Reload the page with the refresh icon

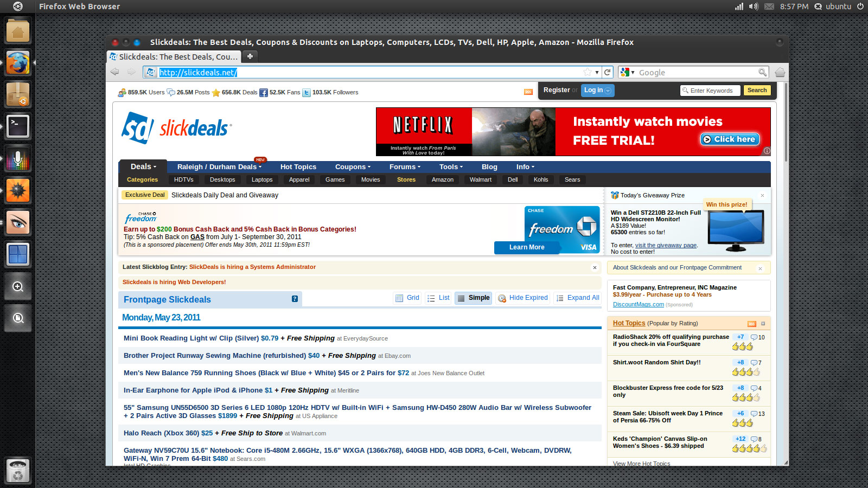pyautogui.click(x=608, y=72)
